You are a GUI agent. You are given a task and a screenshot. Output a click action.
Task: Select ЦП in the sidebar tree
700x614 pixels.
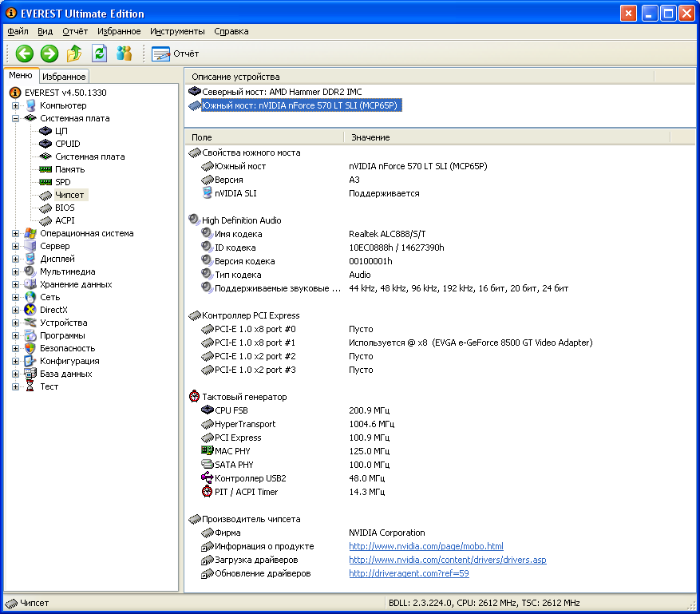(61, 131)
